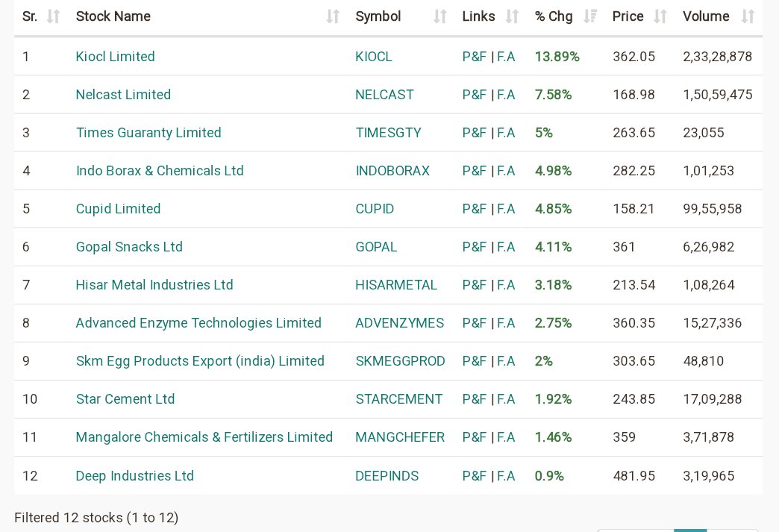This screenshot has height=532, width=779.
Task: Open P&F chart for Kiocl Limited
Action: (x=475, y=57)
